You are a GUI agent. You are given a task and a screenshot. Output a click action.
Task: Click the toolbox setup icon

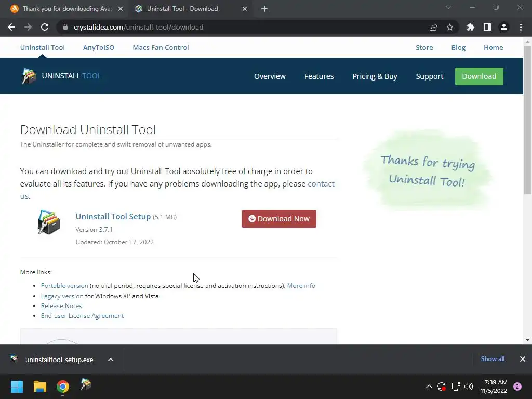(x=49, y=222)
